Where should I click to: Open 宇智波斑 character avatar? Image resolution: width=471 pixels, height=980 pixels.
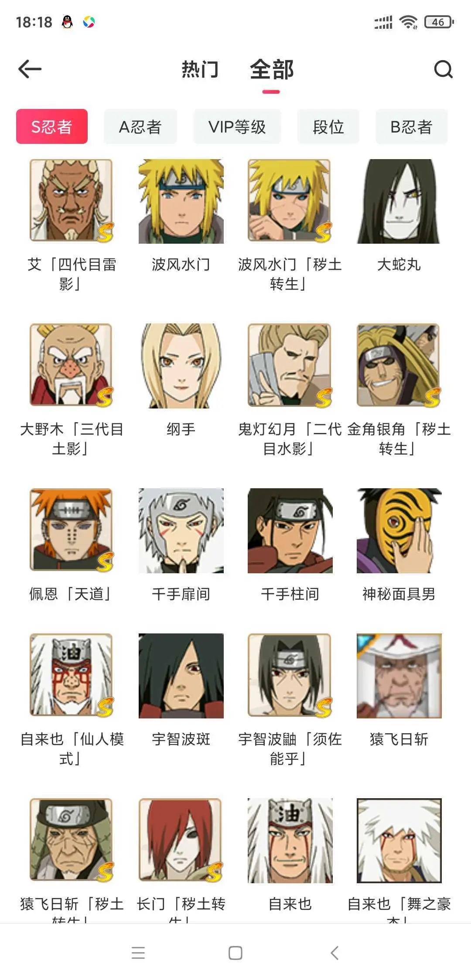tap(181, 676)
